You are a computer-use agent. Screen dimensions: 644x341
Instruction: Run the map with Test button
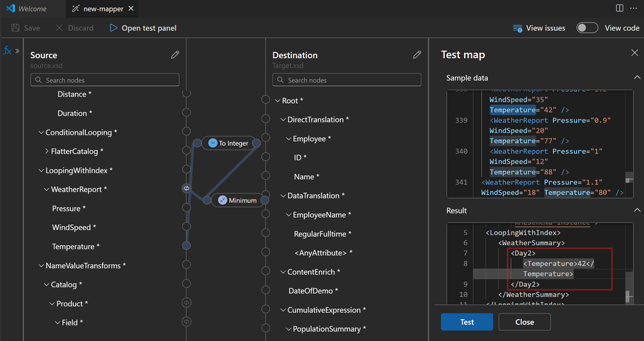467,322
